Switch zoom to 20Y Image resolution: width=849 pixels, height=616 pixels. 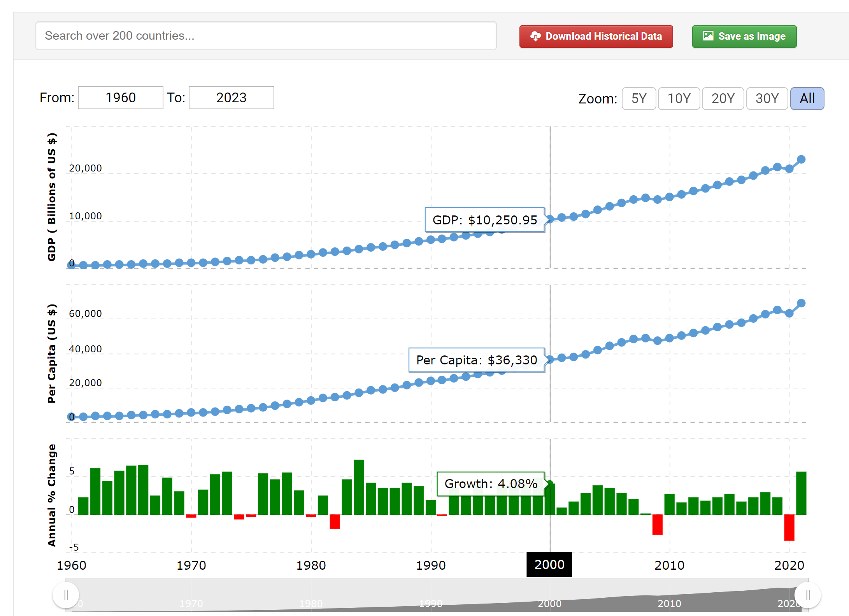coord(723,98)
